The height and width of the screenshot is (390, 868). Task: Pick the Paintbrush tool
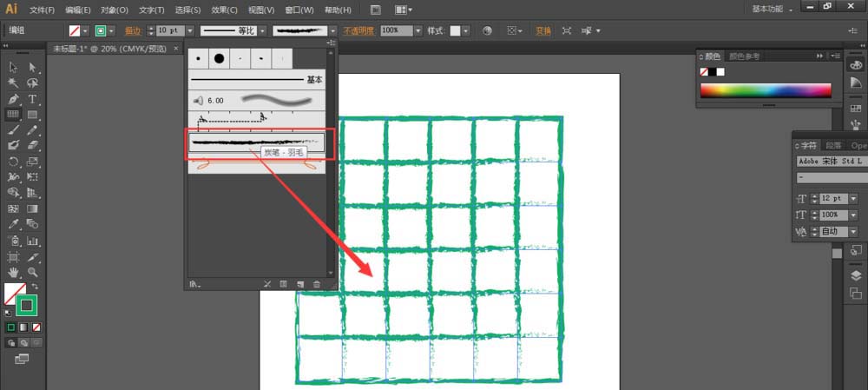[14, 130]
